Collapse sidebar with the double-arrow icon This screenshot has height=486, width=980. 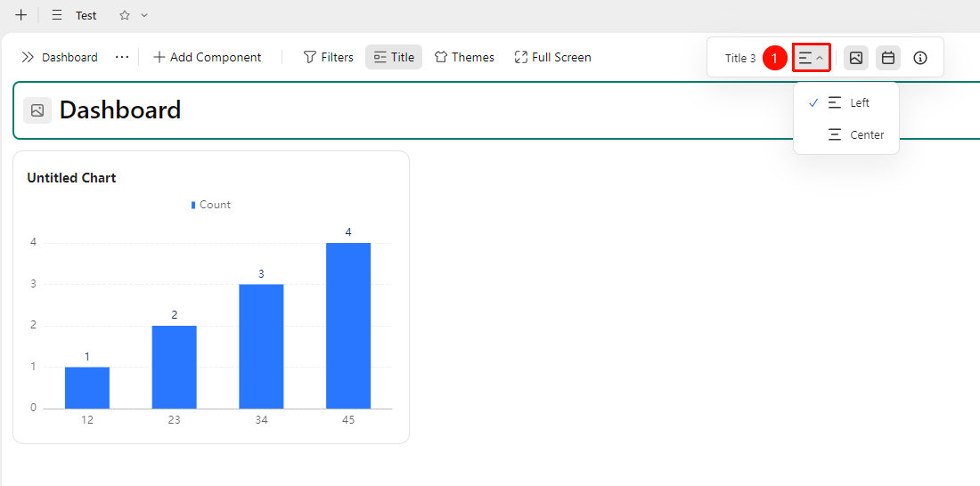[x=28, y=58]
